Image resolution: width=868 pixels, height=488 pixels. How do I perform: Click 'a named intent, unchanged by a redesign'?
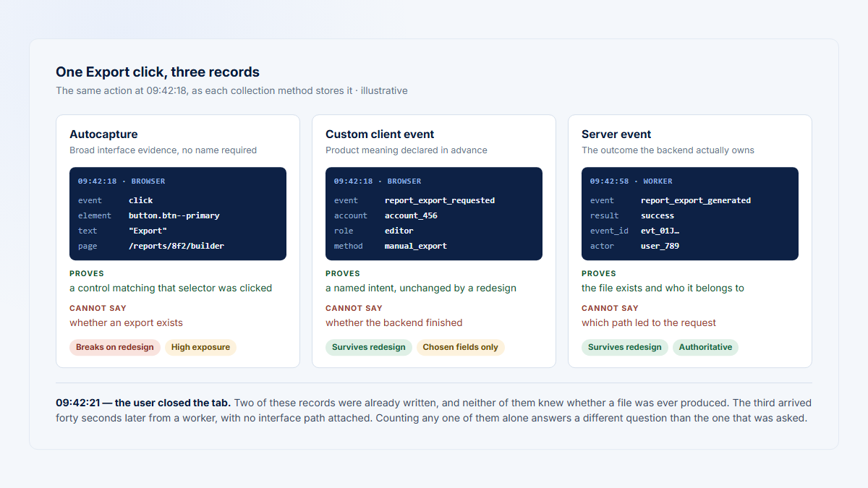421,288
